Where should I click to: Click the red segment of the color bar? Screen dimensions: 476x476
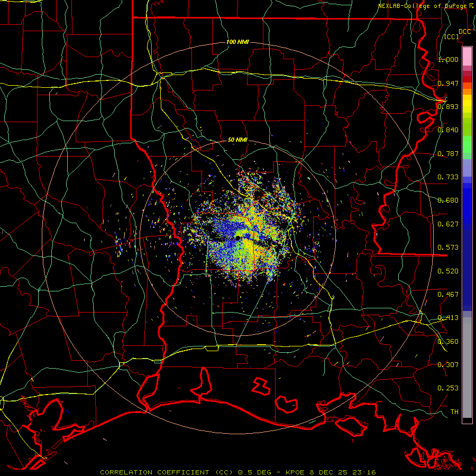pos(467,79)
